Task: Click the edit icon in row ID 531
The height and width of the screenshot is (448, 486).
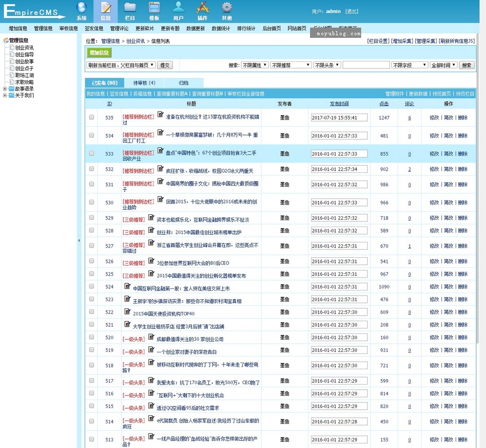Action: tap(160, 181)
